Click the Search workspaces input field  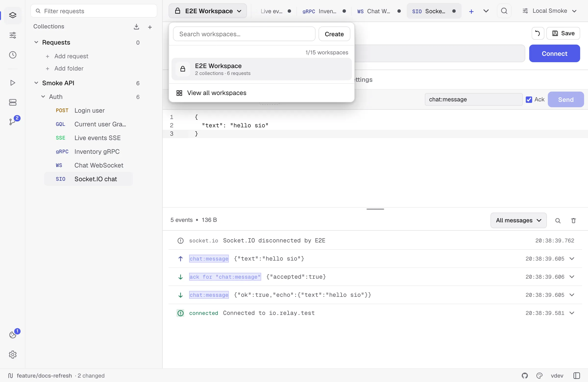[244, 34]
